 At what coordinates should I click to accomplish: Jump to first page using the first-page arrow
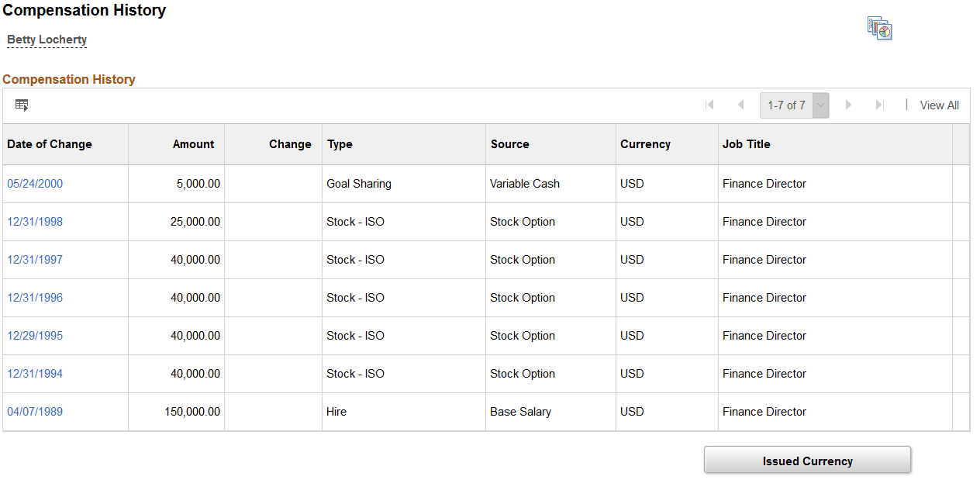tap(709, 105)
